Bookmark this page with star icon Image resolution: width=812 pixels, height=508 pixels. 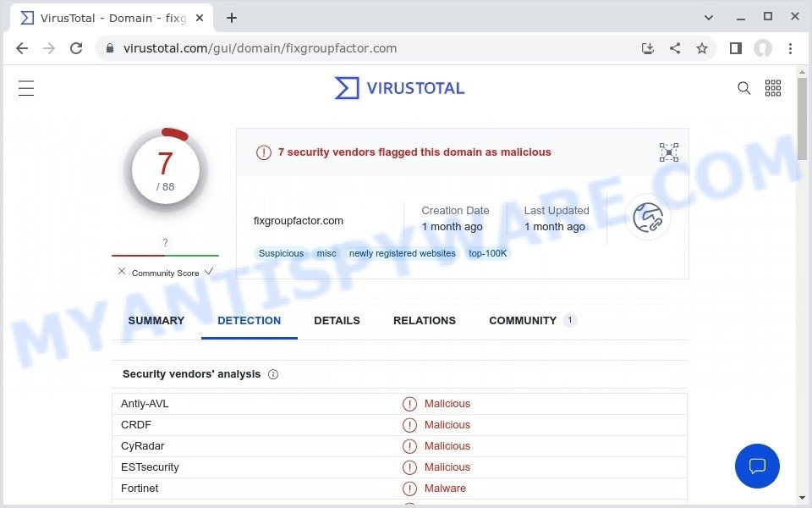[702, 48]
